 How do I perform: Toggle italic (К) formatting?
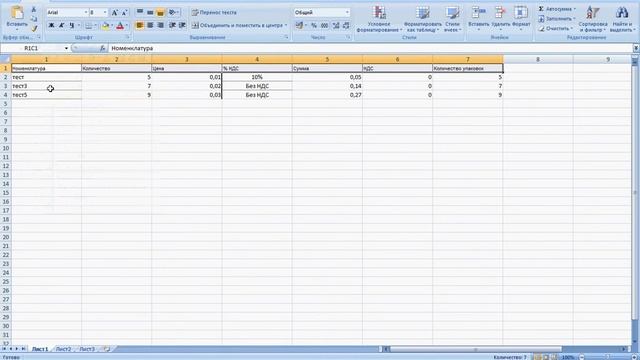(x=62, y=25)
